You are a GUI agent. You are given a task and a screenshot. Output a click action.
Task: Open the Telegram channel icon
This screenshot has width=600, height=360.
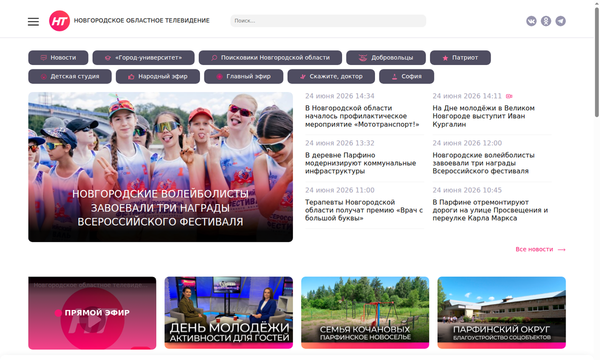coord(560,21)
